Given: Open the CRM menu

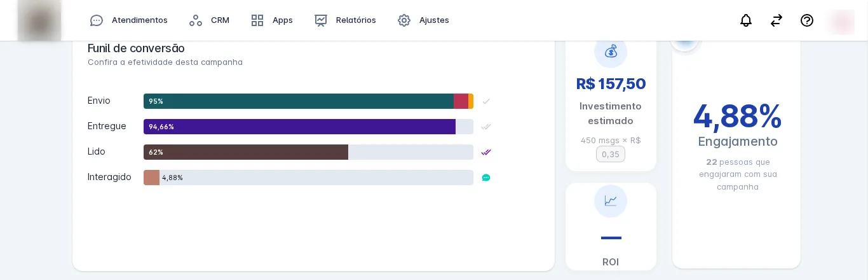Looking at the screenshot, I should click(x=210, y=20).
